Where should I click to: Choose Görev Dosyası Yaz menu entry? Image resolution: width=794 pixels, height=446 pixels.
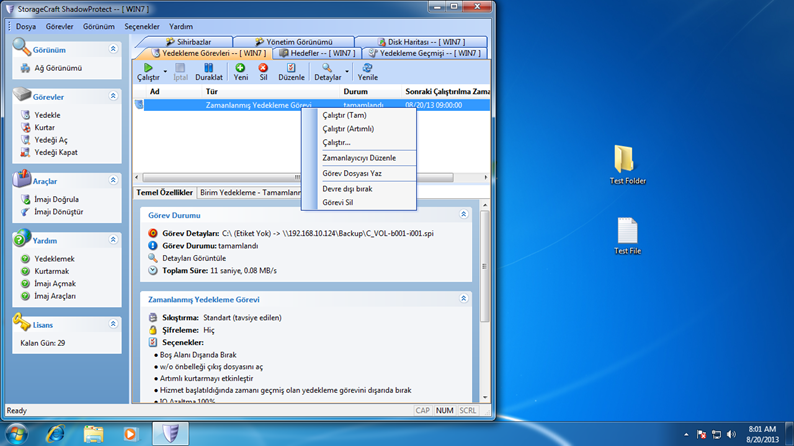[352, 173]
